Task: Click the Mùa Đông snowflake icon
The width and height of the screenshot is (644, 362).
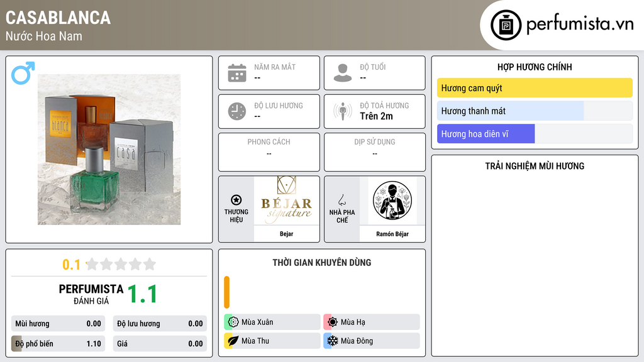Action: [333, 341]
